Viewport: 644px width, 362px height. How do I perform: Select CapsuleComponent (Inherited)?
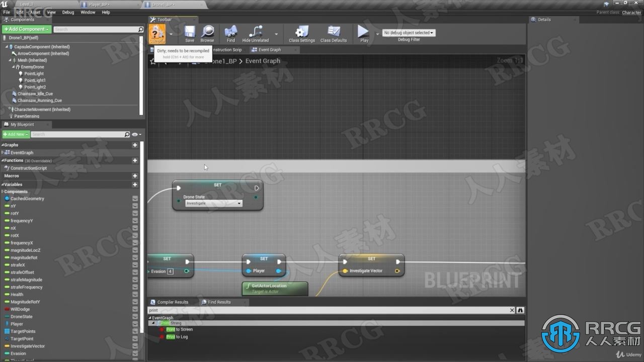(x=42, y=47)
